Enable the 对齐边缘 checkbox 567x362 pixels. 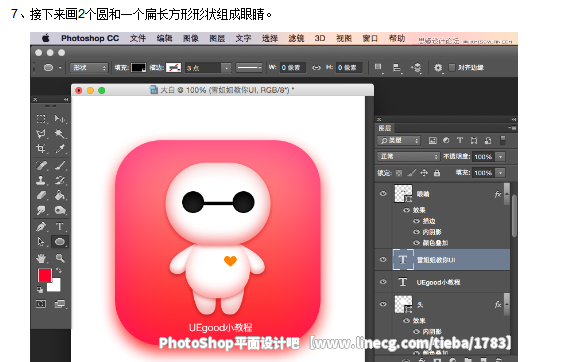point(452,68)
